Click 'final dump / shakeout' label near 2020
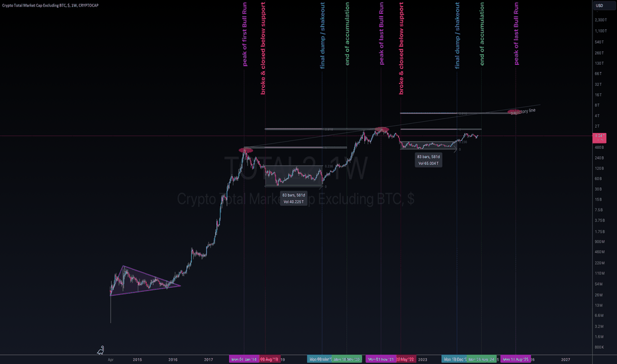 (322, 36)
